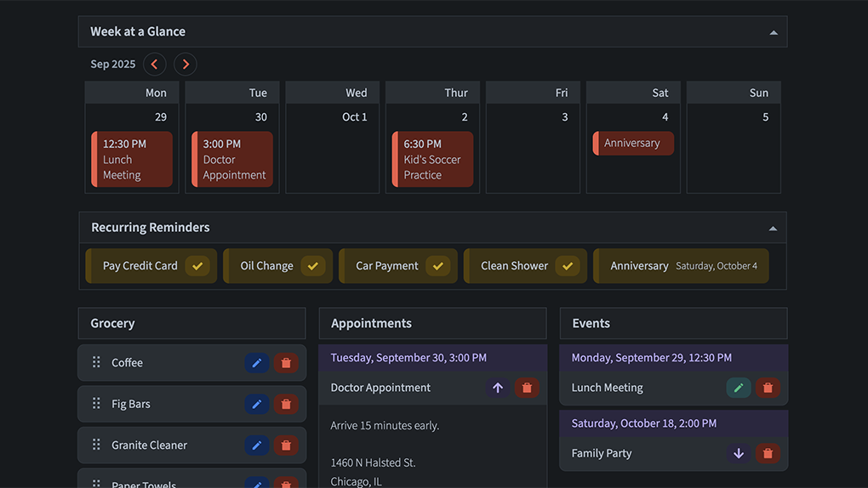Collapse Doctor Appointment details with up arrow

click(498, 388)
